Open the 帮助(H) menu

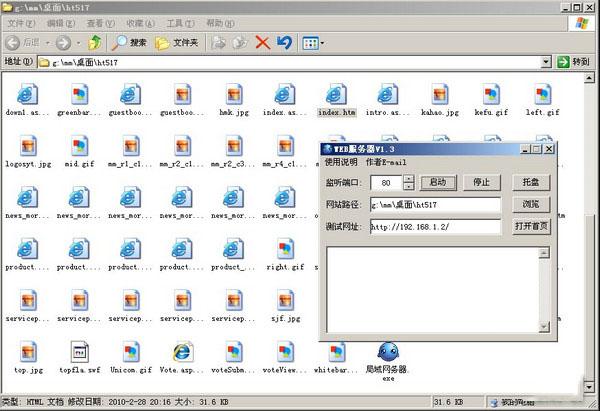click(x=220, y=23)
